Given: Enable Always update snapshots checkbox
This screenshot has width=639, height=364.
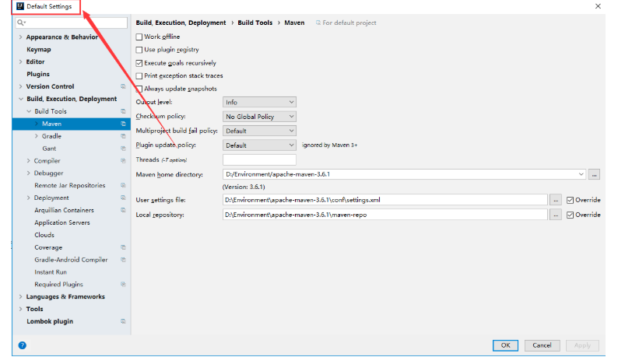Looking at the screenshot, I should (139, 89).
